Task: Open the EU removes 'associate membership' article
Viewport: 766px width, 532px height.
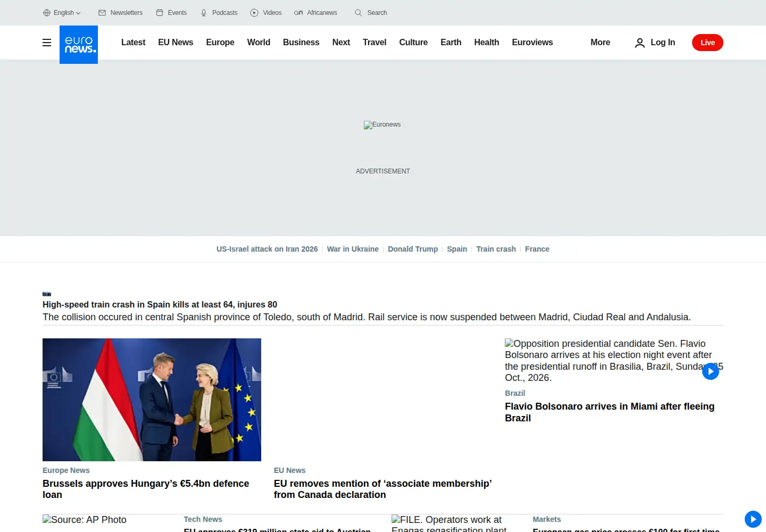Action: 382,489
